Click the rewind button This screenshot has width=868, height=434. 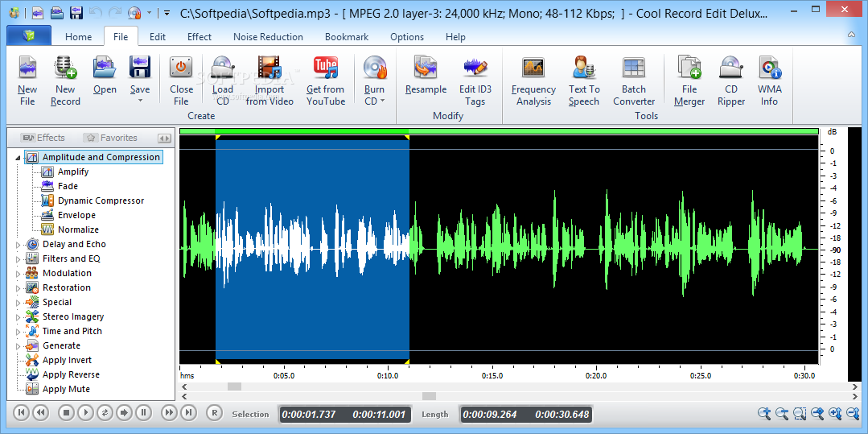40,412
